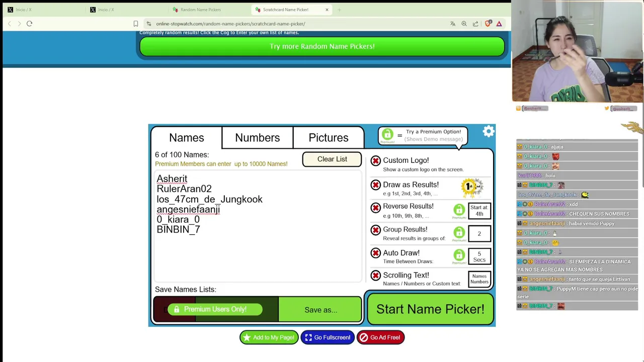
Task: Toggle the Auto Draw option
Action: [376, 253]
